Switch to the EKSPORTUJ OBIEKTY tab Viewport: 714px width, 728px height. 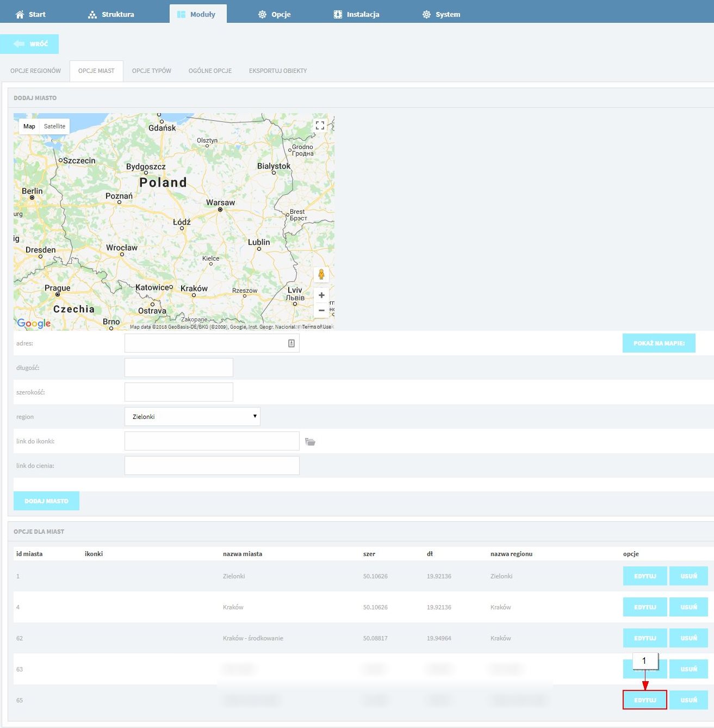coord(278,71)
